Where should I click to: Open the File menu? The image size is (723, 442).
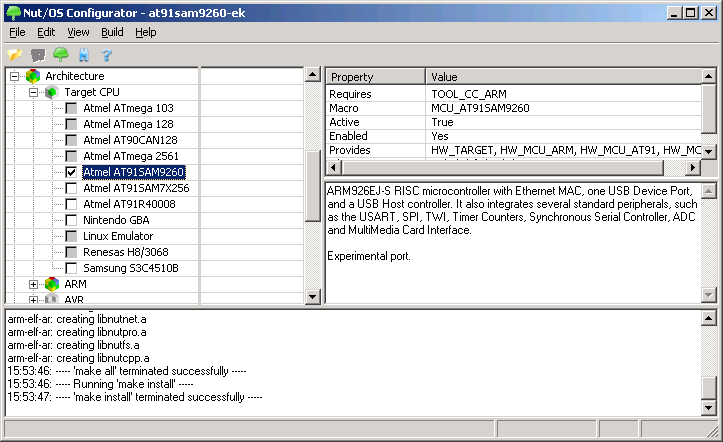(x=17, y=32)
